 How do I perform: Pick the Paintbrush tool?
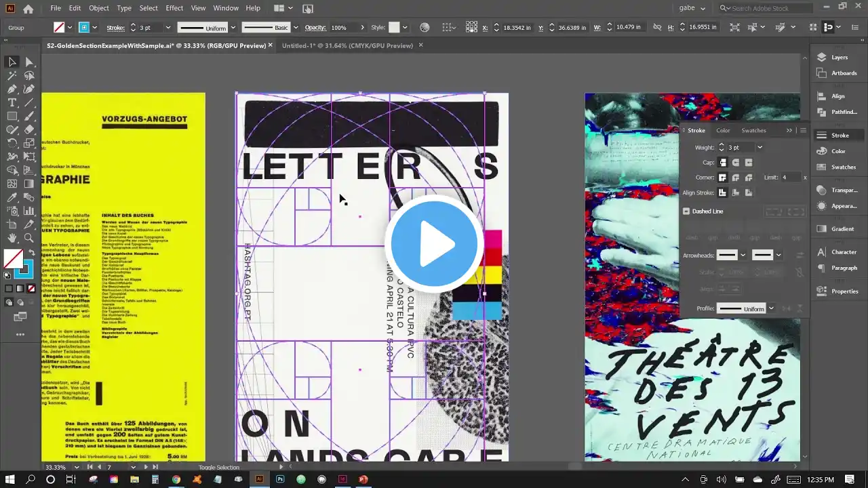click(x=29, y=116)
